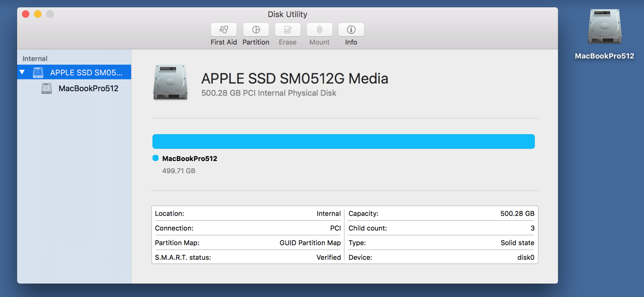
Task: Select the MacBookPro512 desktop drive icon
Action: [604, 27]
